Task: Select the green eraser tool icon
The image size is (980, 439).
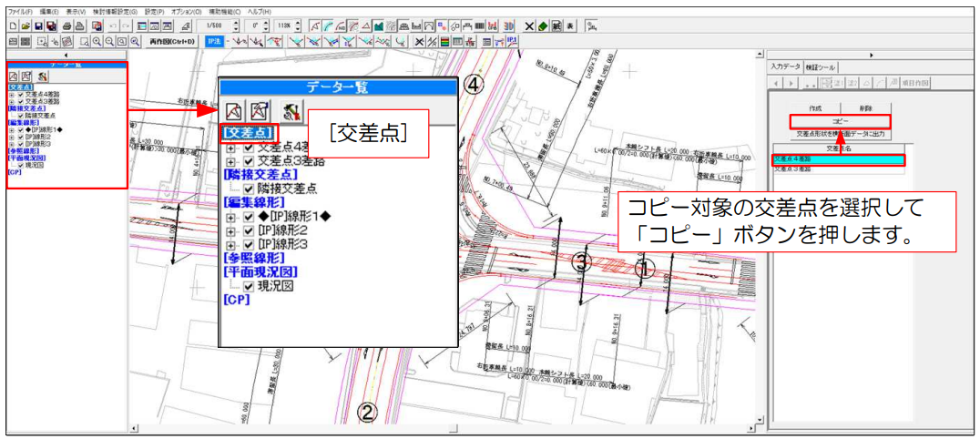Action: tap(543, 26)
